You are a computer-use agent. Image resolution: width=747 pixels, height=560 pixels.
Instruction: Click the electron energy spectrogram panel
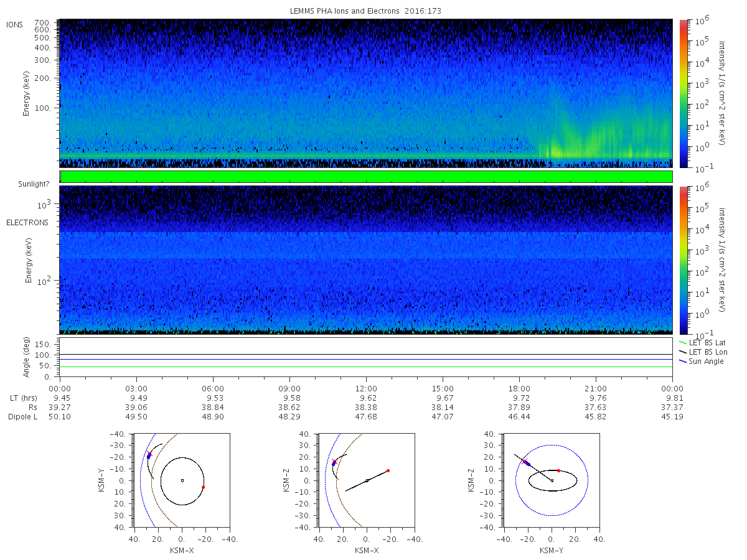click(x=366, y=260)
